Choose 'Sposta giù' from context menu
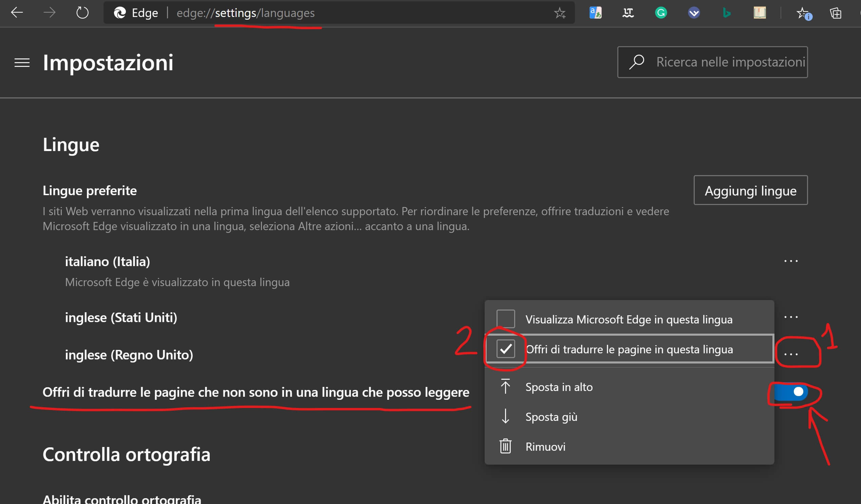This screenshot has height=504, width=861. click(x=551, y=416)
